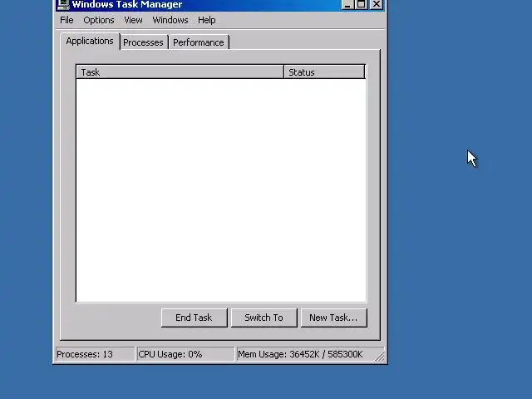
Task: Open the View menu
Action: (x=133, y=20)
